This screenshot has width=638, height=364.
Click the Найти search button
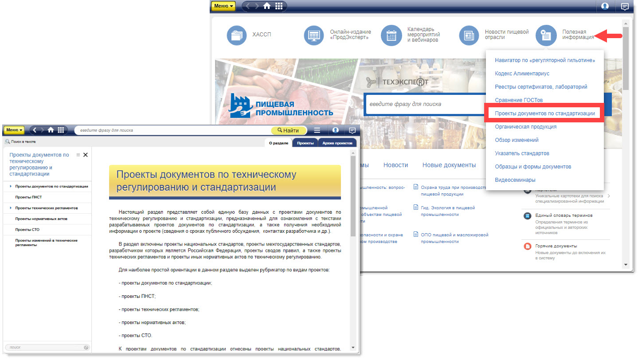[x=289, y=130]
